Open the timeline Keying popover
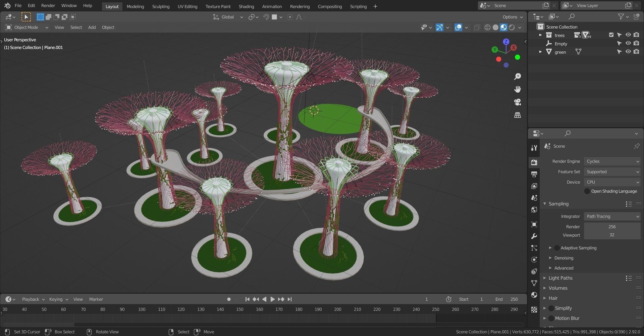Screen dimensions: 644x336 point(59,299)
